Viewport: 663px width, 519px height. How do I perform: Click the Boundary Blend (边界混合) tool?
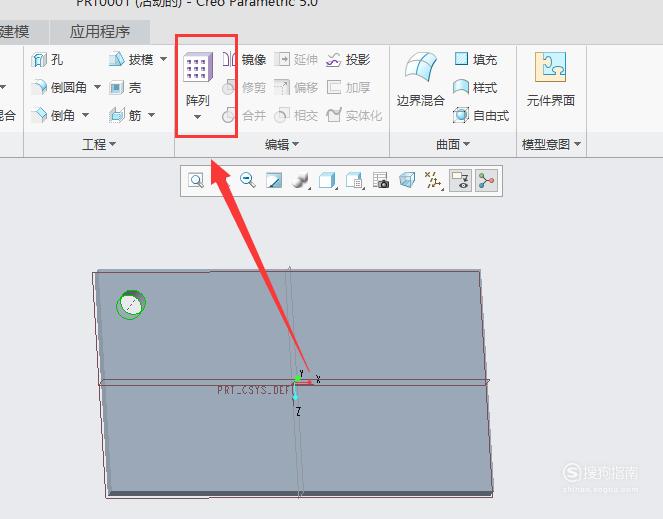[x=420, y=80]
